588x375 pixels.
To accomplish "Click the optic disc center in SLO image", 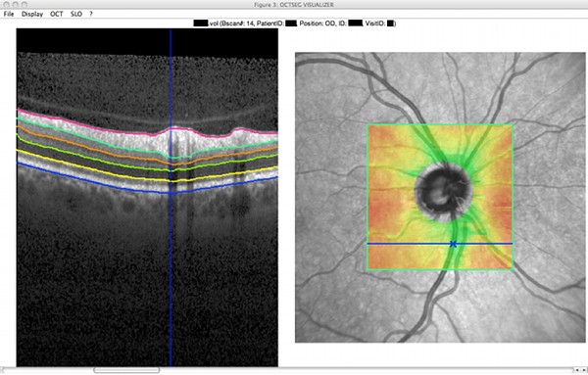I will 443,191.
